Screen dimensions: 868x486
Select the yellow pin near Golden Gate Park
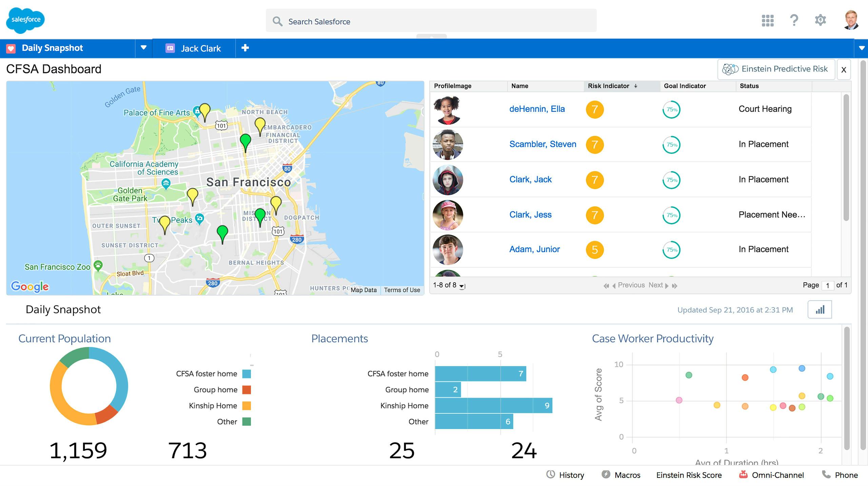click(193, 197)
